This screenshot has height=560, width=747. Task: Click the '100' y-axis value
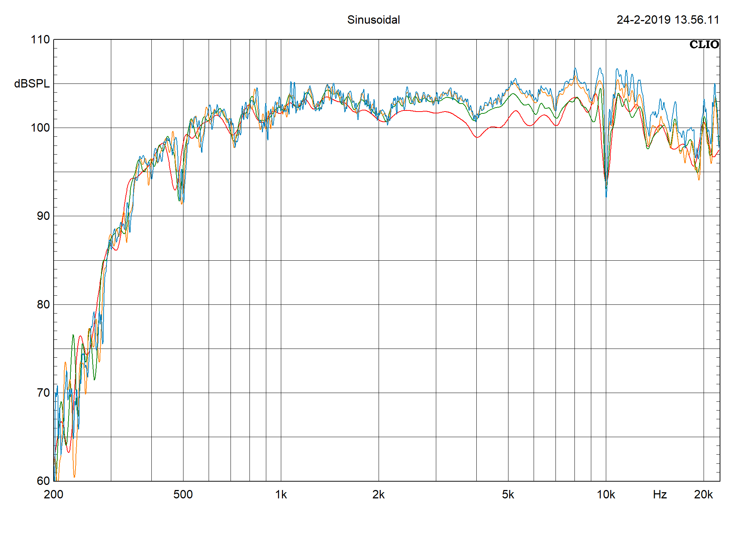[40, 128]
